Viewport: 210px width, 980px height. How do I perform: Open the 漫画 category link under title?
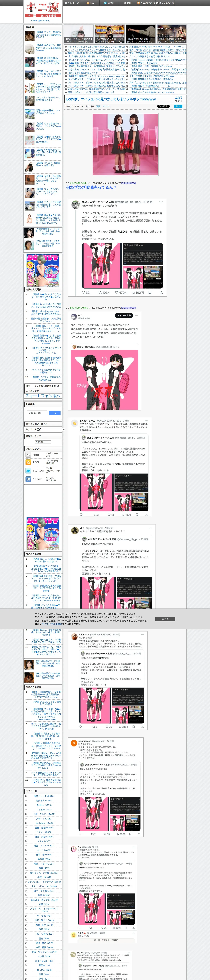[98, 106]
